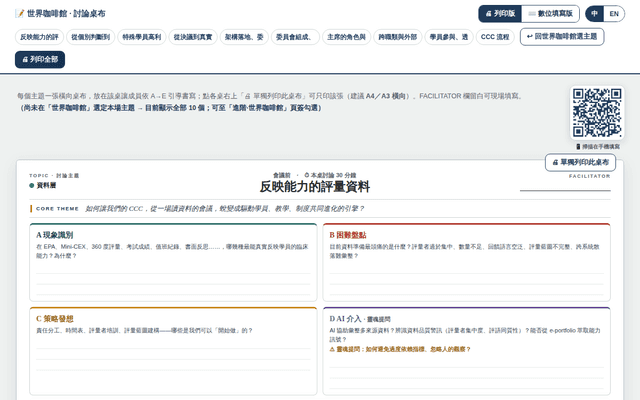This screenshot has height=400, width=640.
Task: Switch to 列印版 mode
Action: click(500, 14)
